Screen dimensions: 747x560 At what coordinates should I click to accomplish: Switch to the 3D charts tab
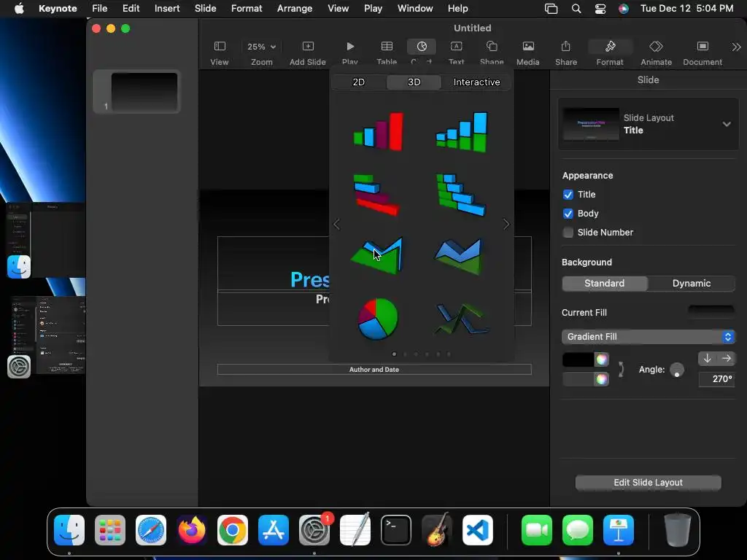[x=414, y=82]
